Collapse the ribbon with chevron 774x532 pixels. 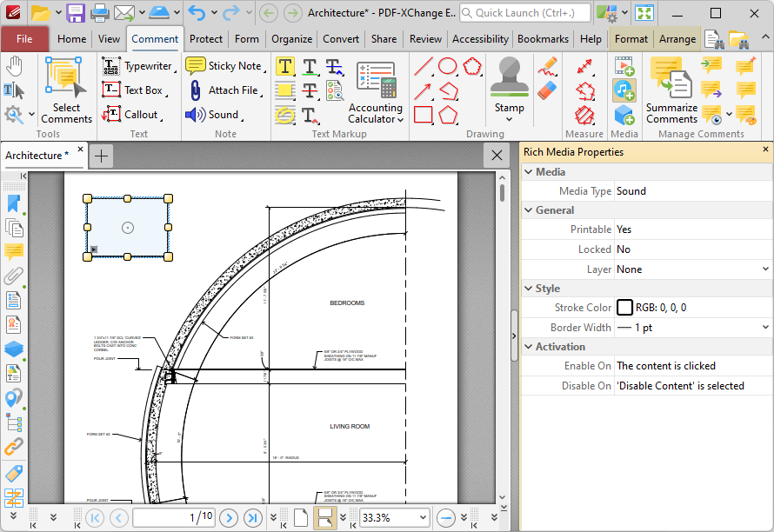(764, 37)
